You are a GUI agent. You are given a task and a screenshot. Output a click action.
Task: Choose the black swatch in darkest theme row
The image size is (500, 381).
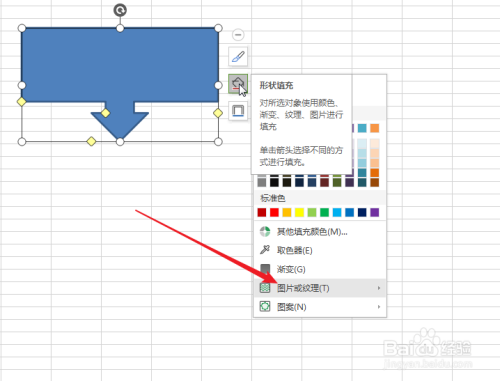click(x=274, y=182)
